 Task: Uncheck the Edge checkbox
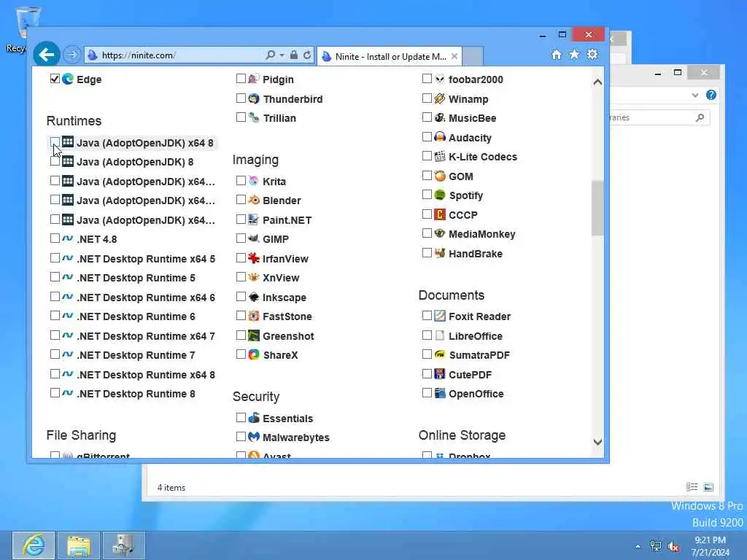pos(55,79)
